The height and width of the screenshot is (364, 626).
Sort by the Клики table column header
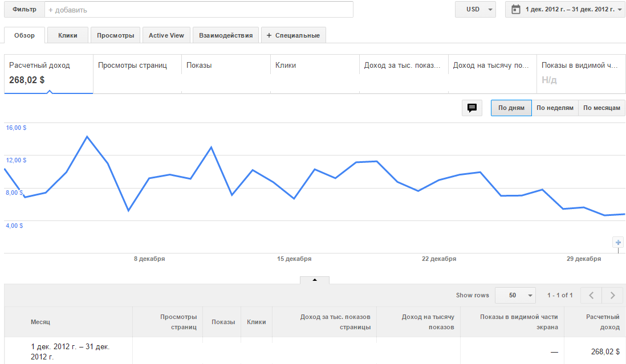coord(257,322)
